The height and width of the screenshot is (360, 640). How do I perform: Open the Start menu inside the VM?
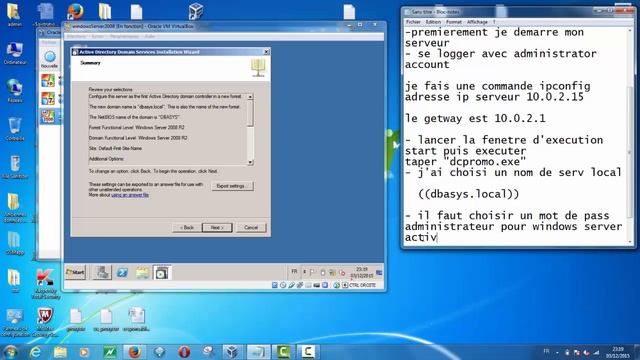point(76,272)
